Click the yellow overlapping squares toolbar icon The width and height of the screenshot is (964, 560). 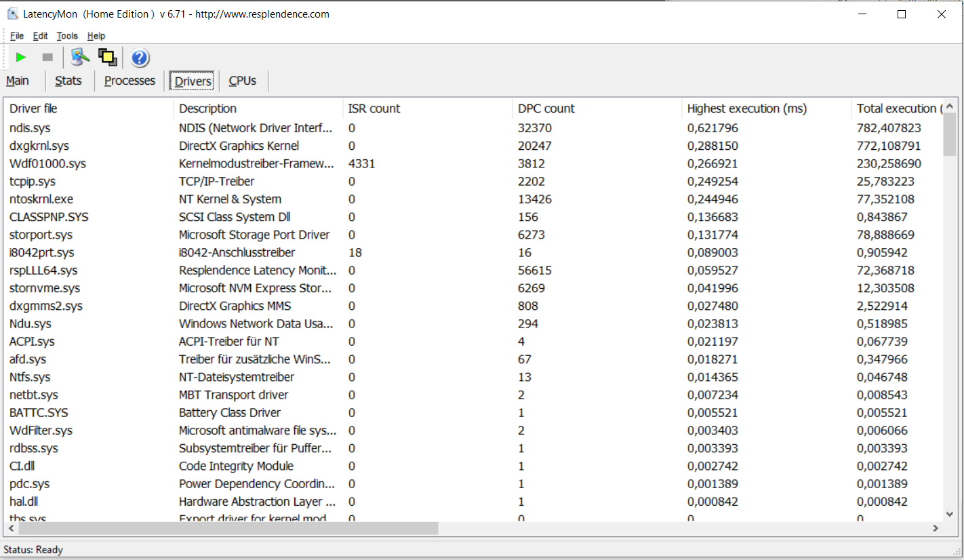(107, 58)
